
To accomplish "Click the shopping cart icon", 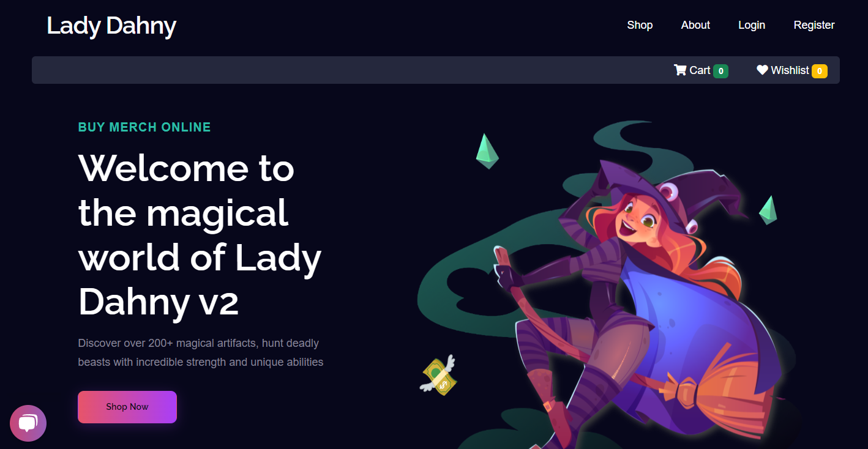I will point(680,70).
